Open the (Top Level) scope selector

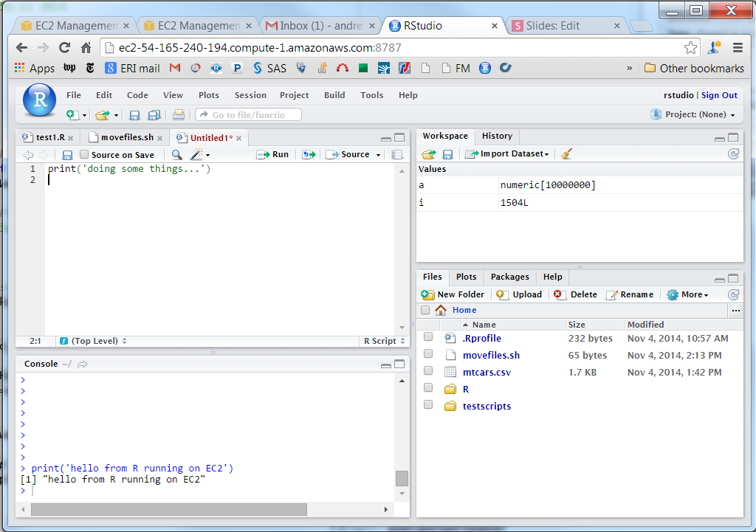[x=94, y=341]
